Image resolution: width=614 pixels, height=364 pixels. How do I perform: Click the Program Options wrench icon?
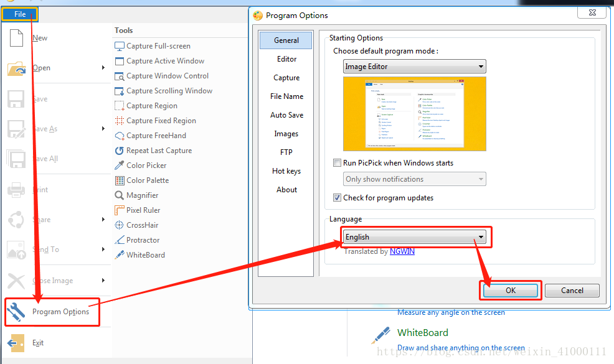pos(16,312)
